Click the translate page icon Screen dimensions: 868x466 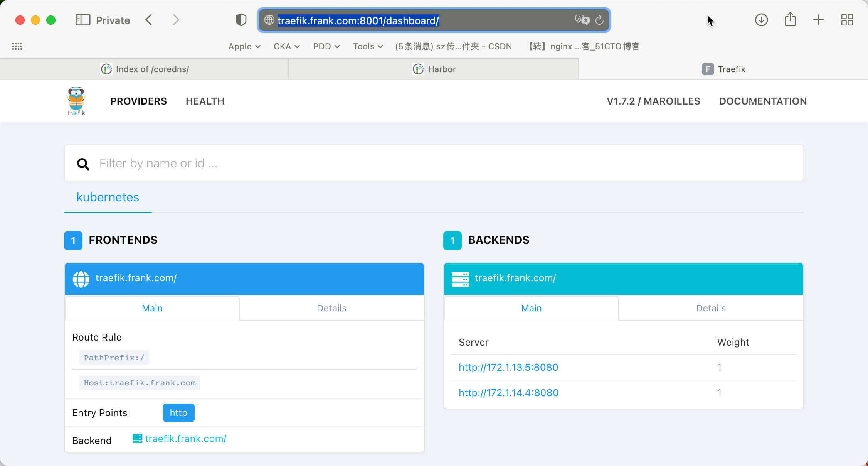pyautogui.click(x=582, y=20)
